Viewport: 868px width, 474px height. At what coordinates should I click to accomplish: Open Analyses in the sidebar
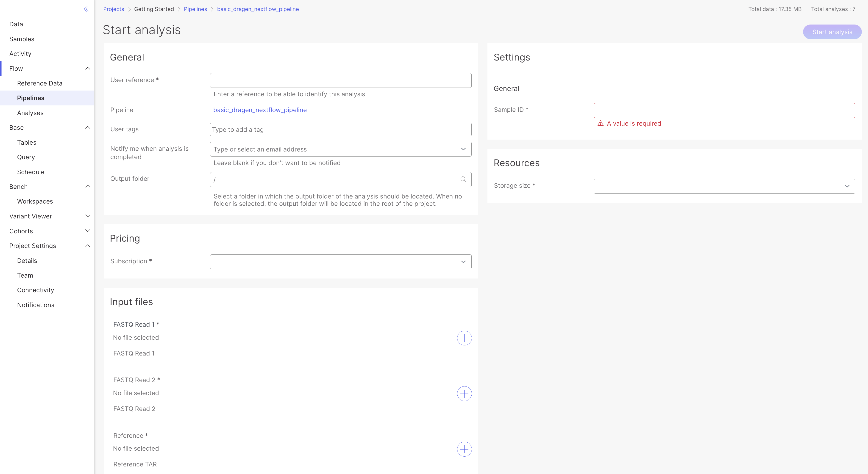(x=30, y=113)
